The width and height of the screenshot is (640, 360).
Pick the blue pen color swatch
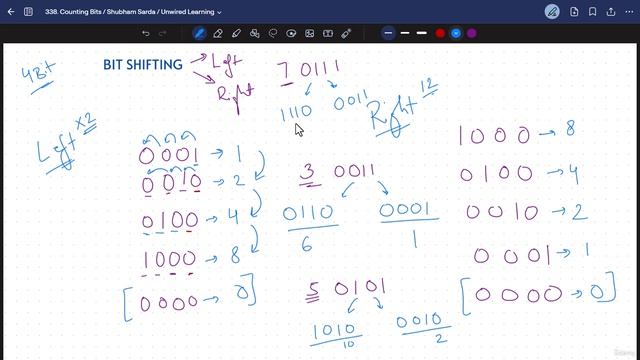pyautogui.click(x=456, y=33)
